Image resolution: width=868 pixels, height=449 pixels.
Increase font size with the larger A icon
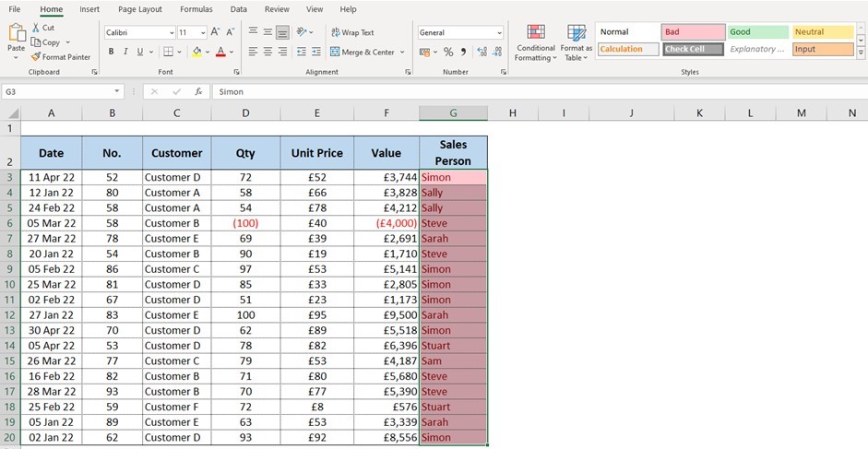[x=215, y=32]
